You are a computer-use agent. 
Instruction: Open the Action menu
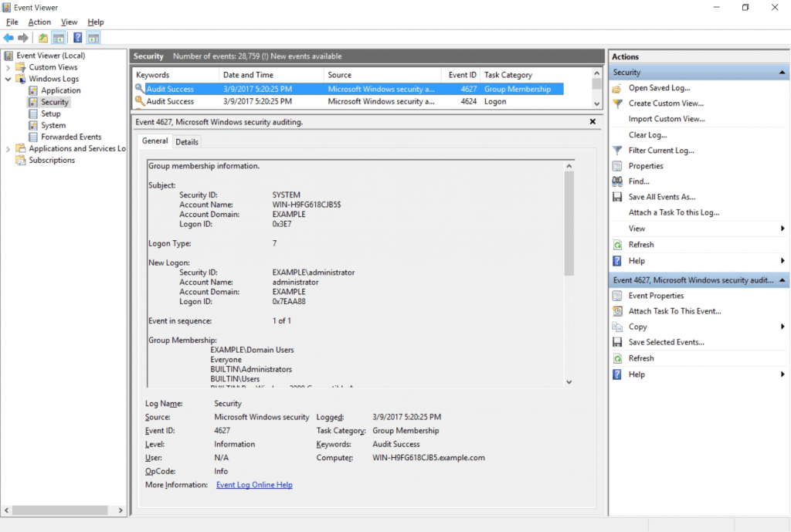click(39, 22)
